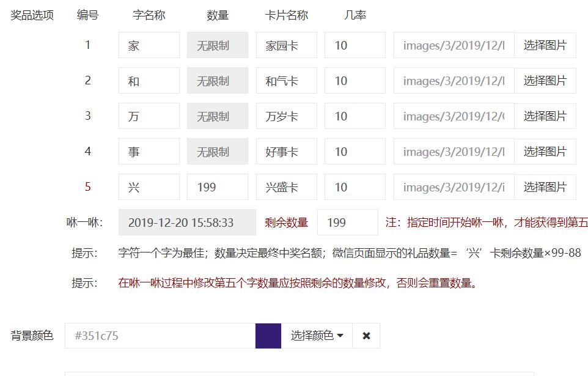Click the 编号 column header
Viewport: 588px width, 376px height.
[x=88, y=15]
